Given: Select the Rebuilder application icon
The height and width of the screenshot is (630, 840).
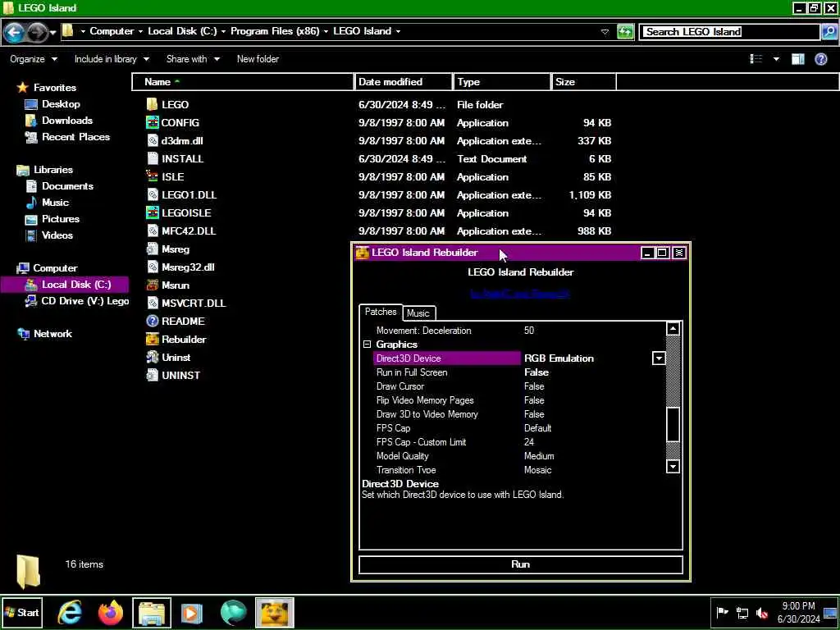Looking at the screenshot, I should point(152,339).
